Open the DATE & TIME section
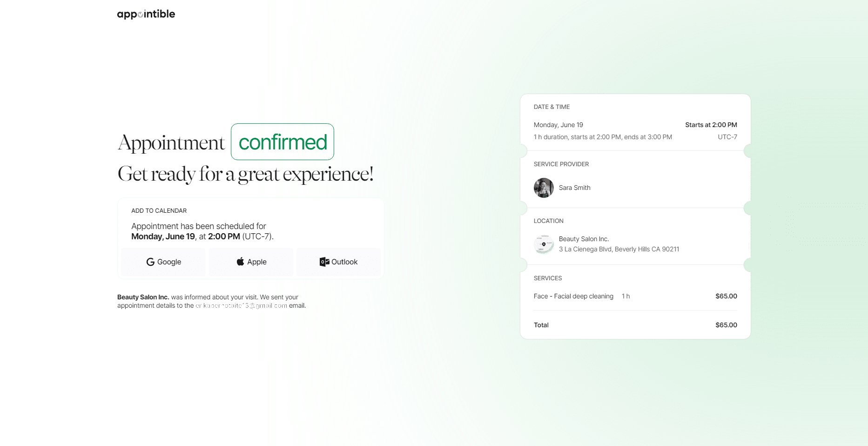Image resolution: width=868 pixels, height=446 pixels. pos(552,107)
